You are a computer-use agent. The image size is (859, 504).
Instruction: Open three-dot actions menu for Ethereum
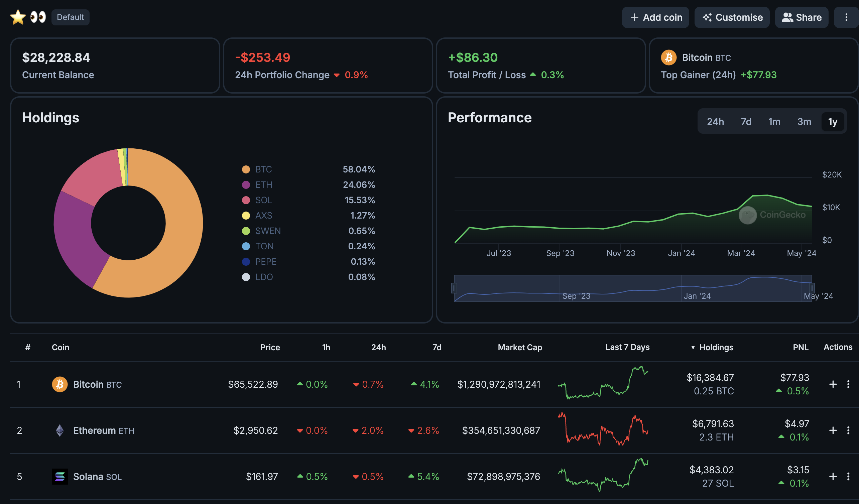848,430
